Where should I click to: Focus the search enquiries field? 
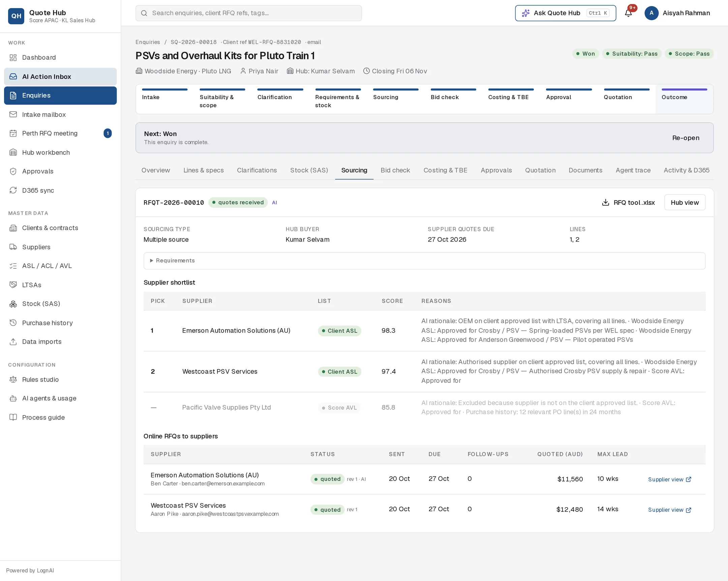point(248,13)
